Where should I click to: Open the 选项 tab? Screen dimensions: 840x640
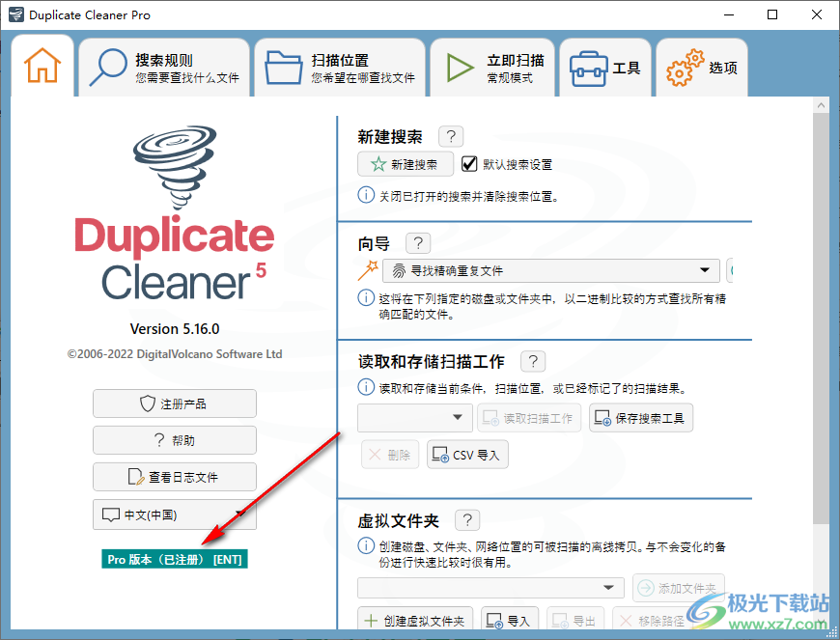coord(702,68)
